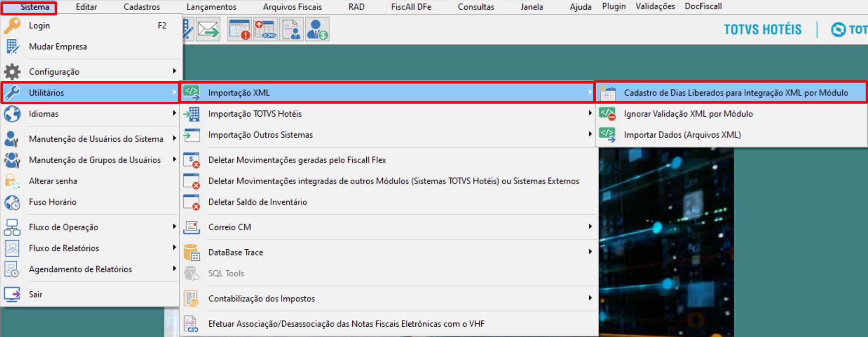868x337 pixels.
Task: Expand the Importação XML submenu arrow
Action: click(590, 92)
